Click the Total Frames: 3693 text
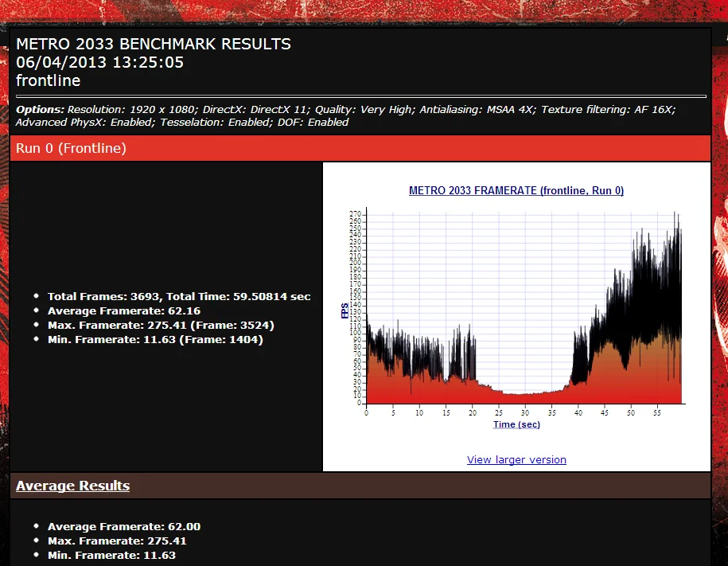This screenshot has width=728, height=566. pos(104,296)
